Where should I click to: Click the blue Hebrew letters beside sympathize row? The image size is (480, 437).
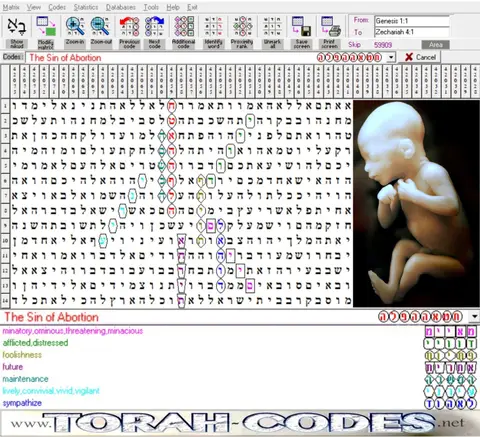(x=450, y=403)
